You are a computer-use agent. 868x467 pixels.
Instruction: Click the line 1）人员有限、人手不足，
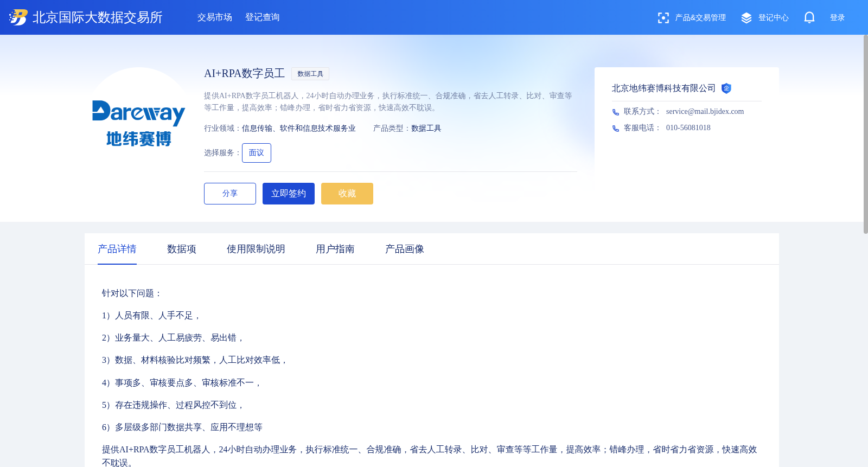[152, 316]
